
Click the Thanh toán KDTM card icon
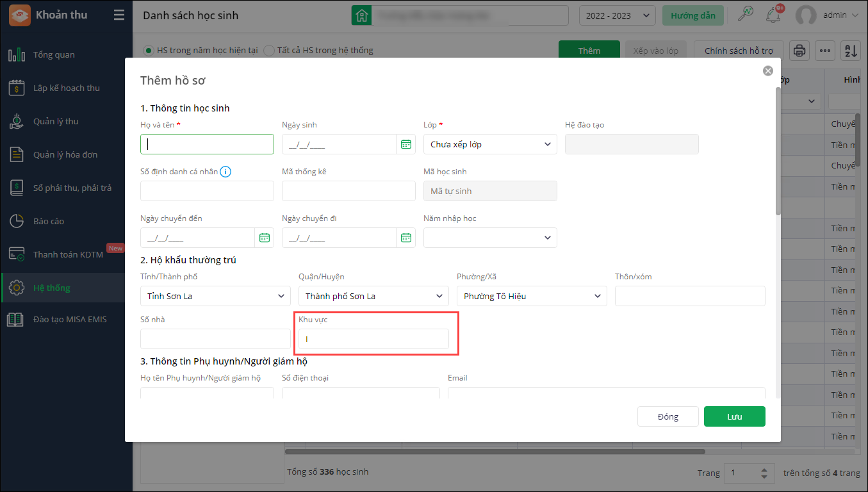tap(17, 254)
